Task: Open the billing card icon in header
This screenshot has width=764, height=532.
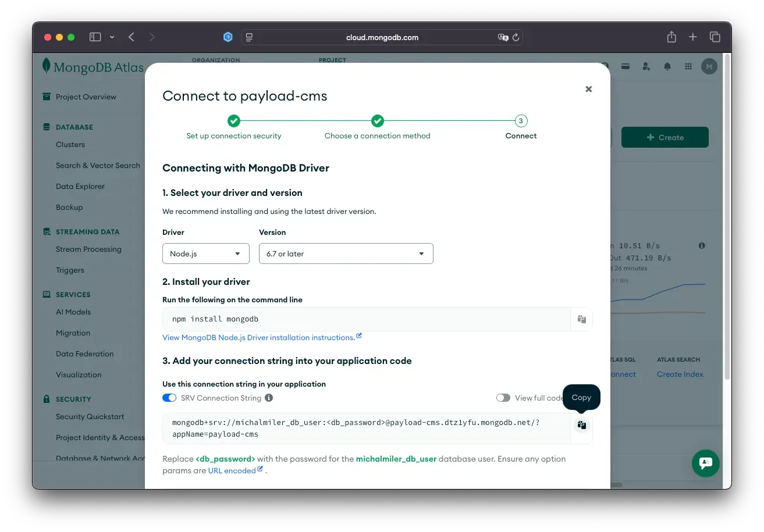Action: point(626,66)
